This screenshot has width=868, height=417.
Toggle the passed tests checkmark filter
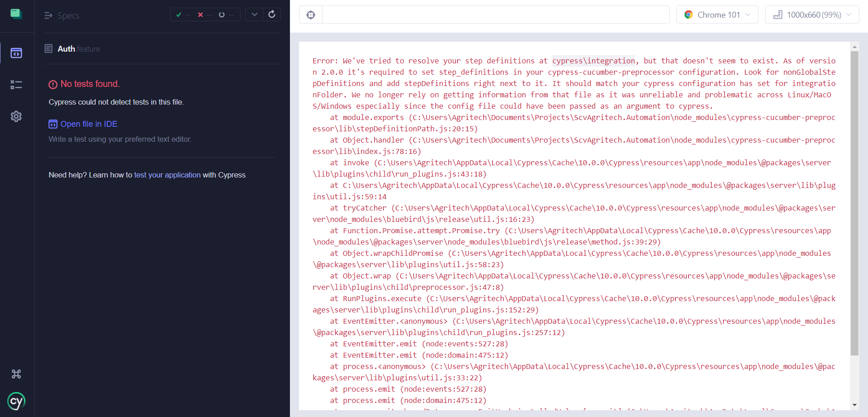point(178,14)
